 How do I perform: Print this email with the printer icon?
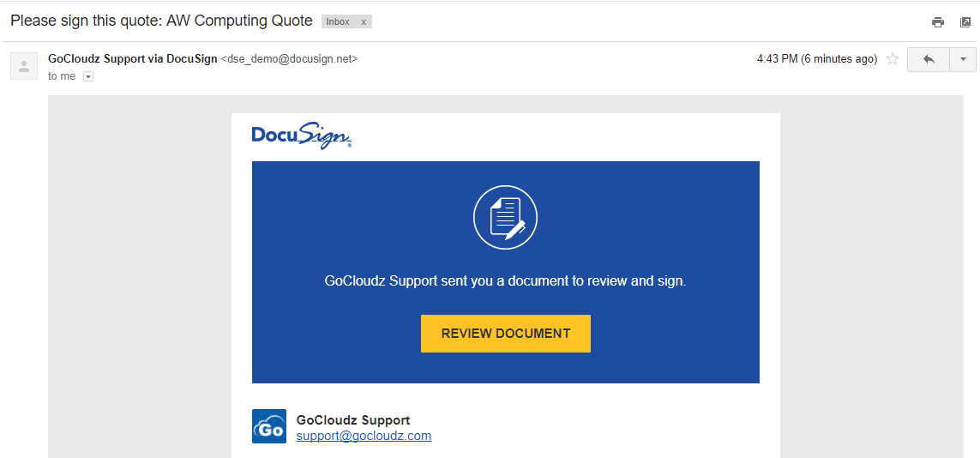point(937,22)
